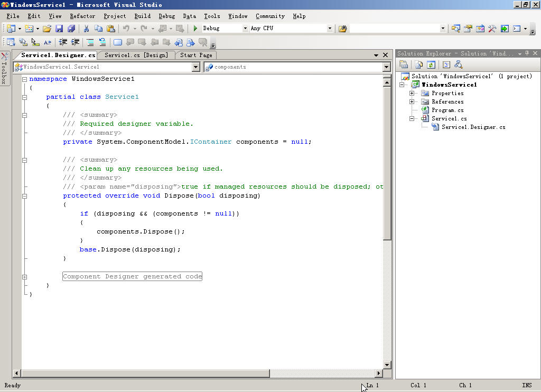The height and width of the screenshot is (392, 541).
Task: Expand the Properties node in Solution Explorer
Action: point(412,93)
